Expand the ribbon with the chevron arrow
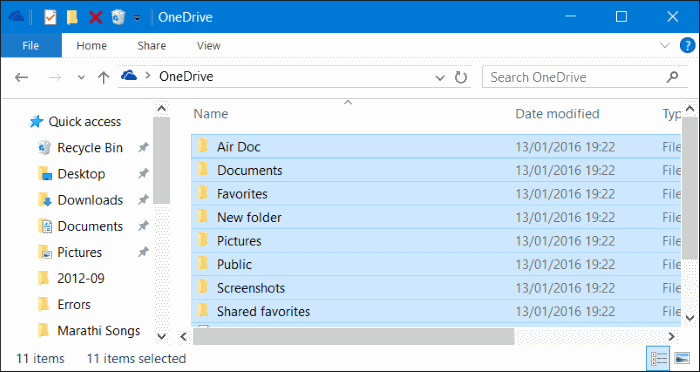 (665, 45)
